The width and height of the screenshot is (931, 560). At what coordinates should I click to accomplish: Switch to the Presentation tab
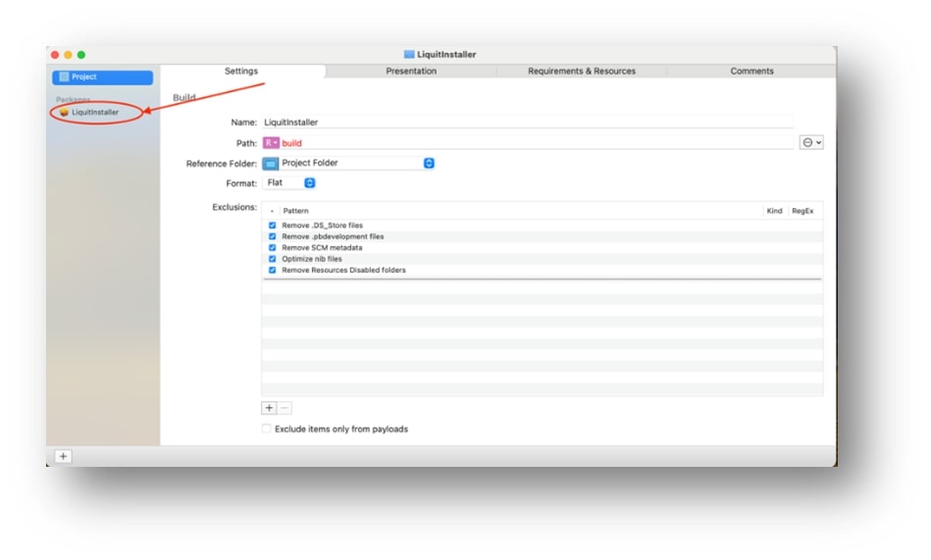(x=411, y=72)
